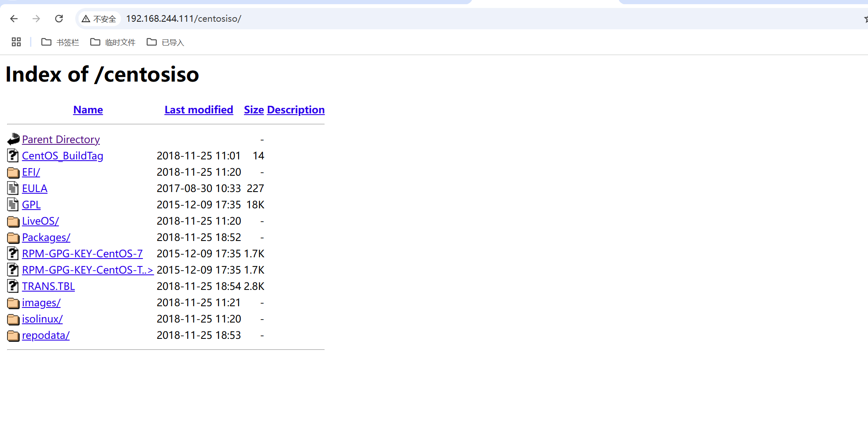
Task: Go to the Parent Directory link
Action: coord(61,139)
